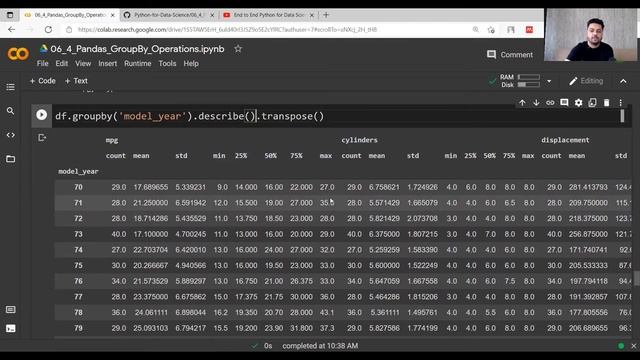This screenshot has width=640, height=360.
Task: Click the code cell vertical scrollbar
Action: [x=622, y=116]
